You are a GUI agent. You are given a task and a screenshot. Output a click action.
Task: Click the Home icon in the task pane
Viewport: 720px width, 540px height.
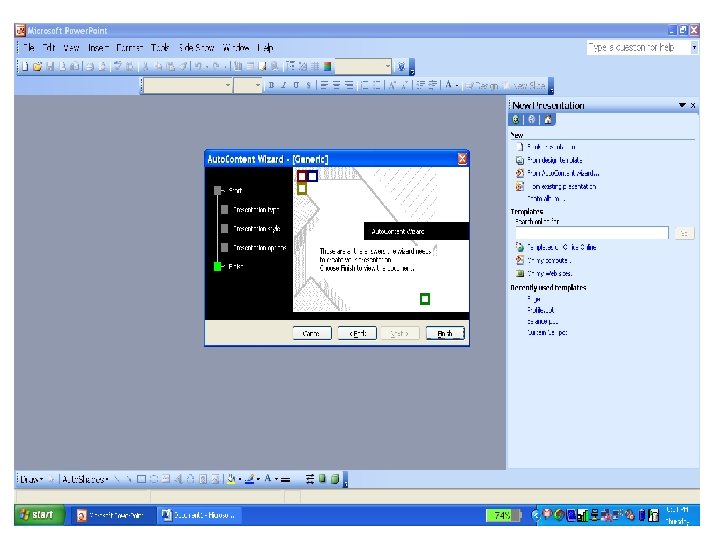click(x=547, y=120)
